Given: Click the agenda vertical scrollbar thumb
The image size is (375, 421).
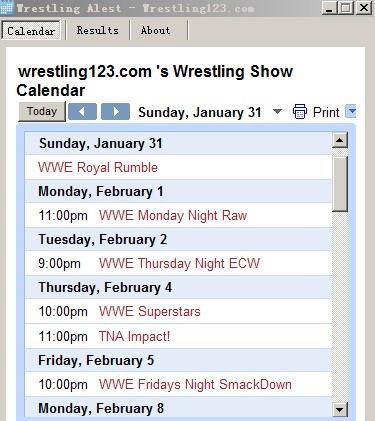Looking at the screenshot, I should pyautogui.click(x=340, y=184).
